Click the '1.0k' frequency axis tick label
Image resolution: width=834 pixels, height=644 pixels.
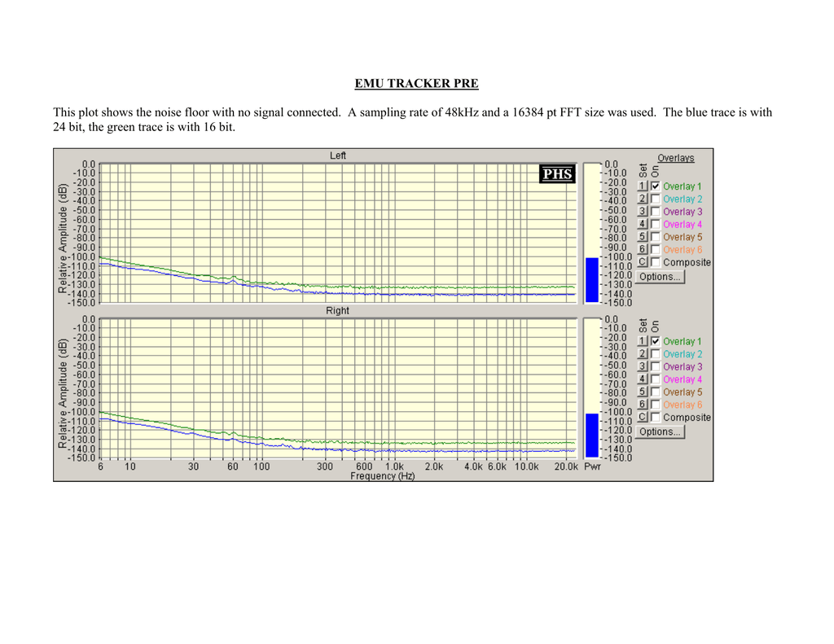(394, 467)
